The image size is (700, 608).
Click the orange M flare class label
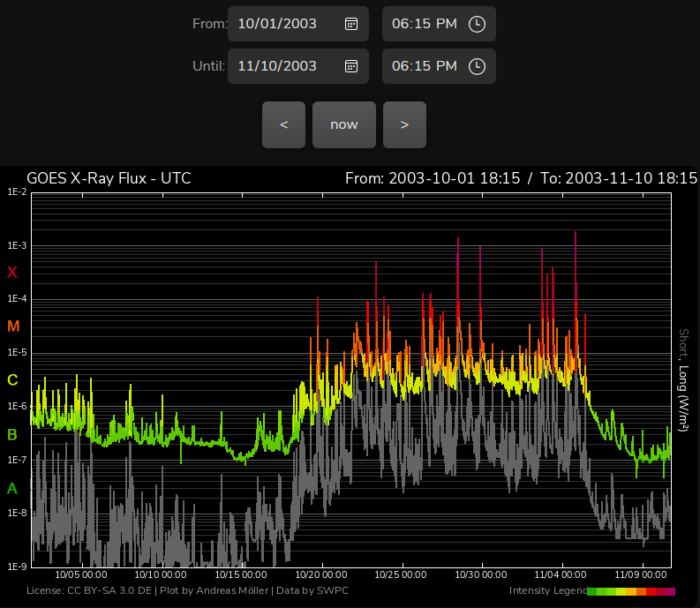pos(13,326)
